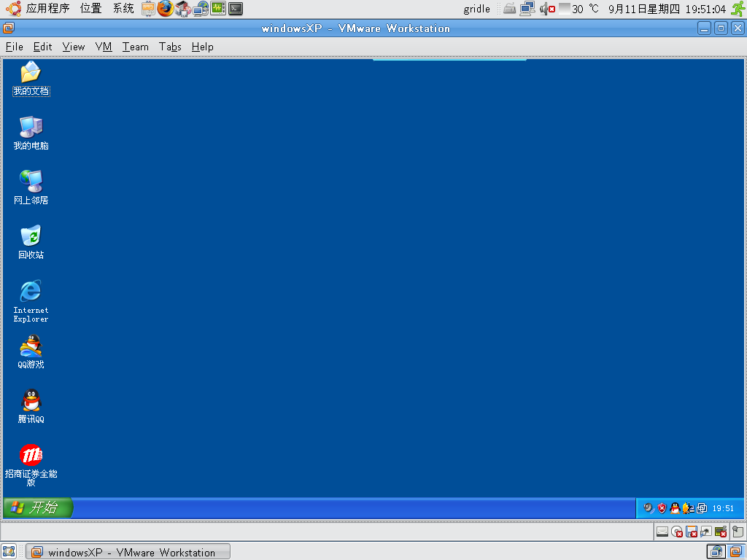Screen dimensions: 747x560
Task: Launch Firefox from the top panel
Action: coord(166,9)
